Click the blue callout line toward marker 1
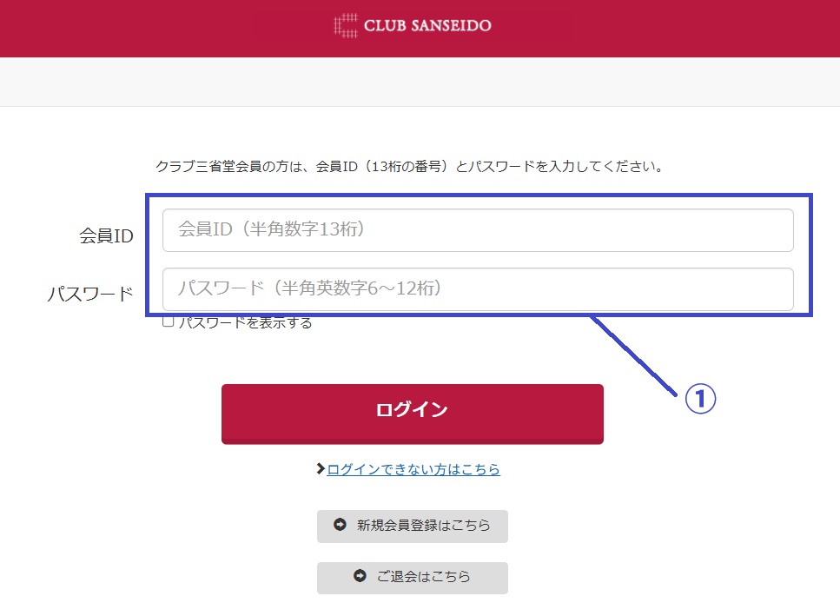Viewport: 840px width, 616px height. pos(634,355)
